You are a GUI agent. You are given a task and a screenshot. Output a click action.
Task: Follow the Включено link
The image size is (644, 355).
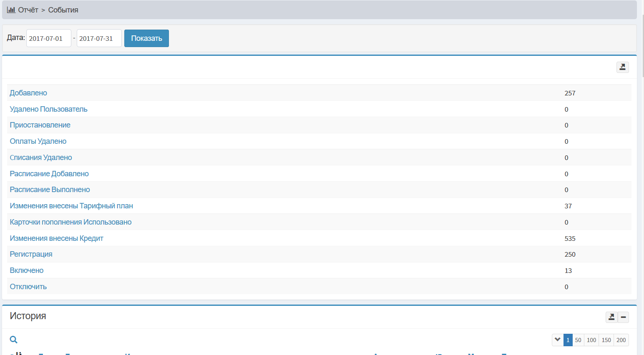[27, 270]
